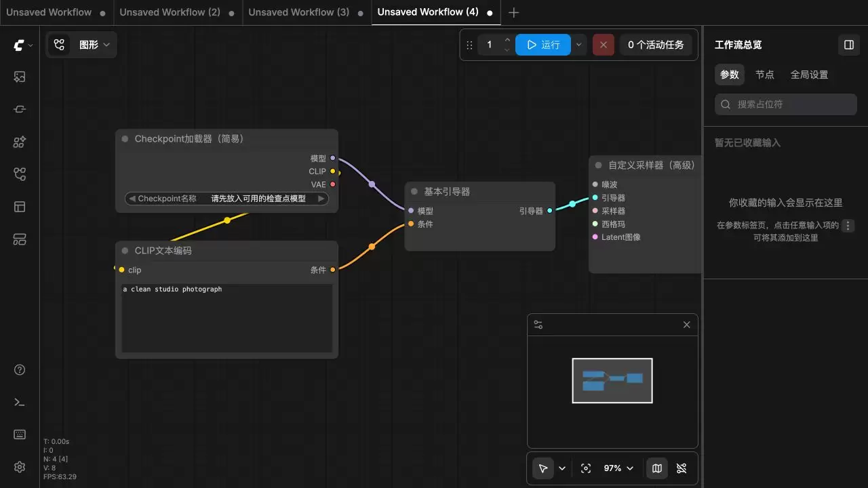Click the 采样器 input slot

pos(595,211)
